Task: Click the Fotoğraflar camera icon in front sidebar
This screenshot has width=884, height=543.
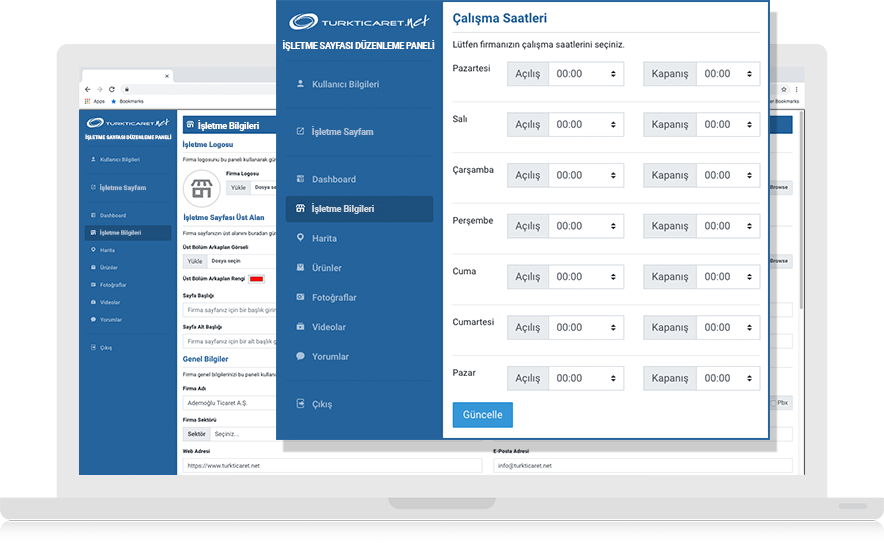Action: pos(300,297)
